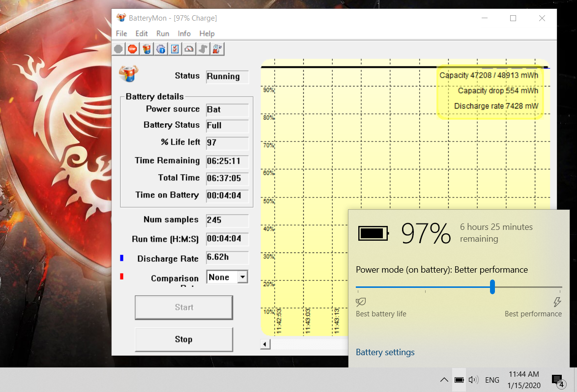Click the greyed-out Start button
Image resolution: width=577 pixels, height=392 pixels.
click(x=184, y=308)
